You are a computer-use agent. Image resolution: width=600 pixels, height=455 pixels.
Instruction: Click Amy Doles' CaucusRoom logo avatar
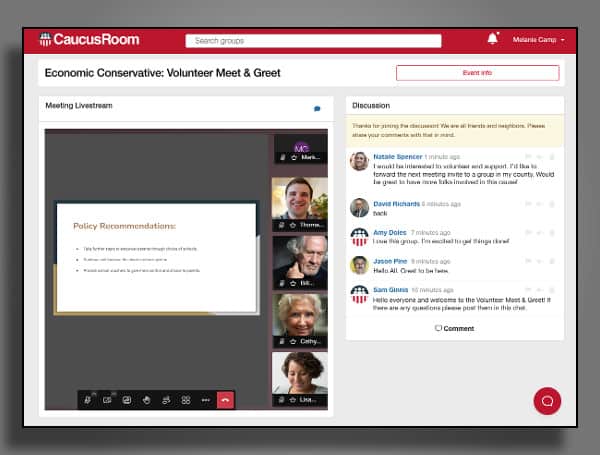pyautogui.click(x=359, y=237)
